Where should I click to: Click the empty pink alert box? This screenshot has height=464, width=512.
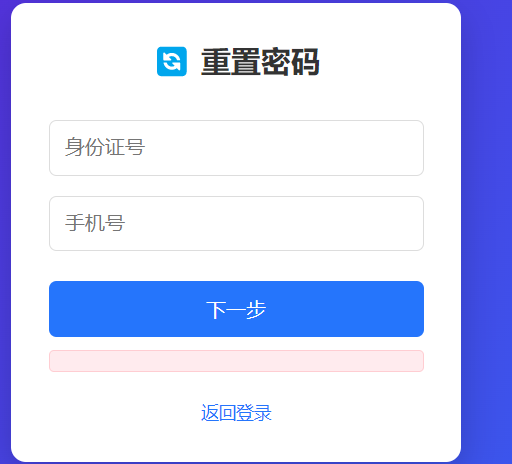click(236, 361)
